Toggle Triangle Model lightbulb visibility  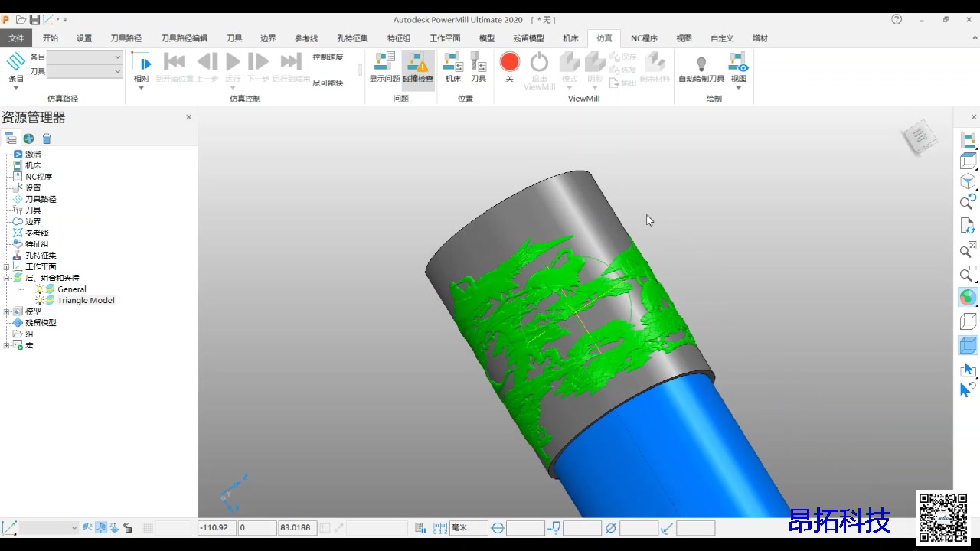40,300
